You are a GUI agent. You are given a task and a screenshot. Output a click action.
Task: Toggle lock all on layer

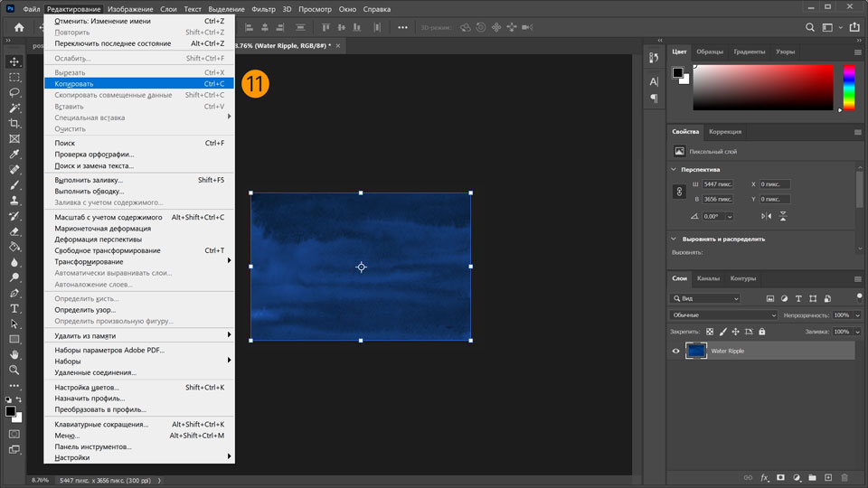point(762,332)
